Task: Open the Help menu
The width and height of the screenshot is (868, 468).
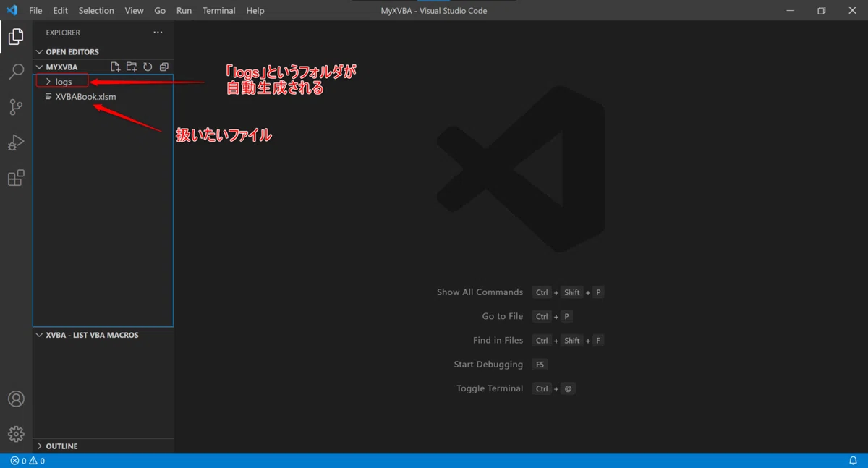Action: click(x=255, y=11)
